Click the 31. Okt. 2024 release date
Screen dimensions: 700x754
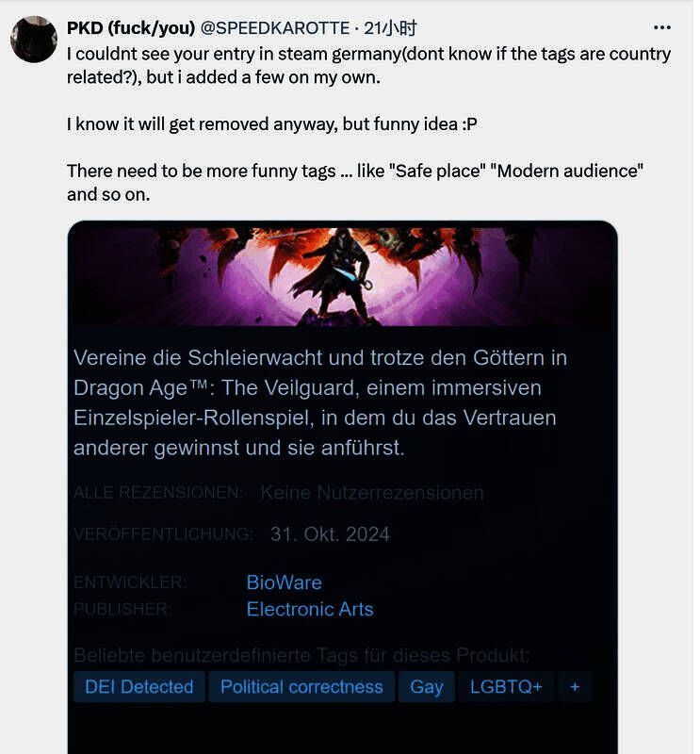[x=330, y=534]
